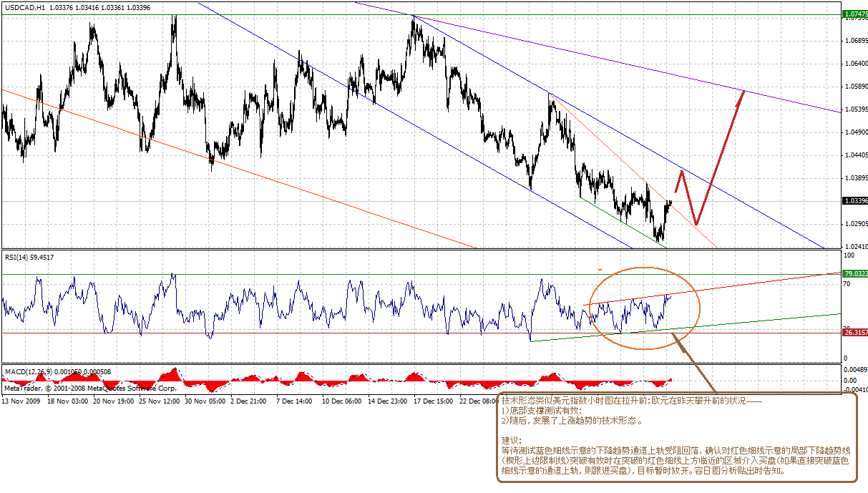Click the 1.07475 green price level label
Viewport: 868px width, 493px height.
pos(854,14)
